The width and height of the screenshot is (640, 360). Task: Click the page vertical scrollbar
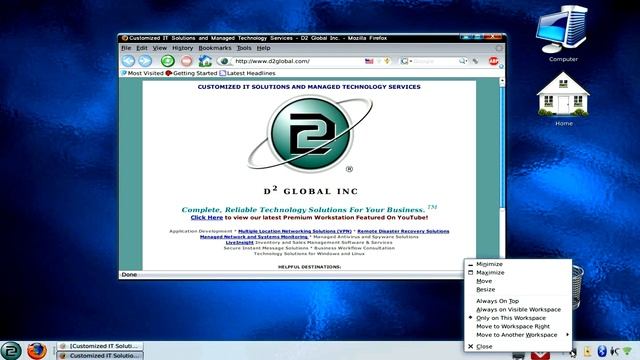point(502,173)
